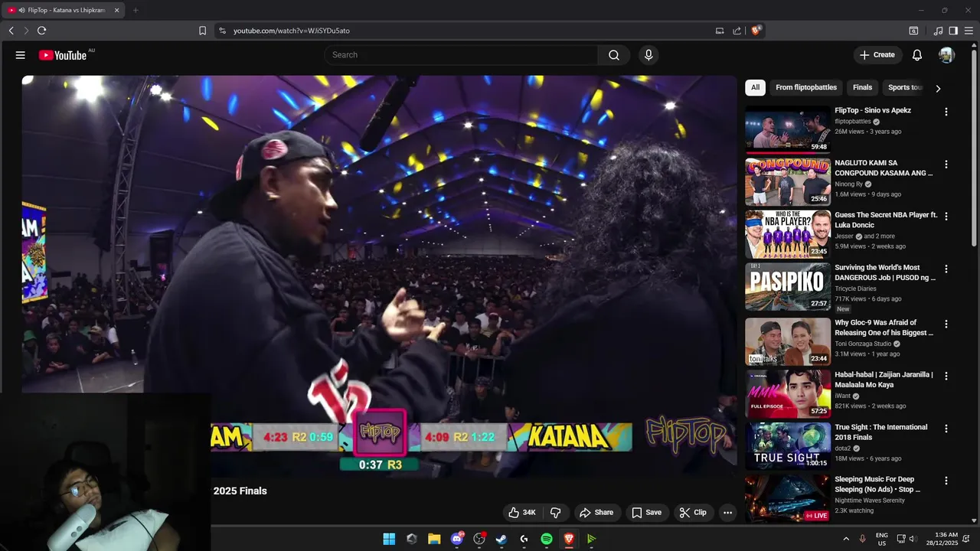Go to the YouTube home logo
980x551 pixels.
pos(64,55)
